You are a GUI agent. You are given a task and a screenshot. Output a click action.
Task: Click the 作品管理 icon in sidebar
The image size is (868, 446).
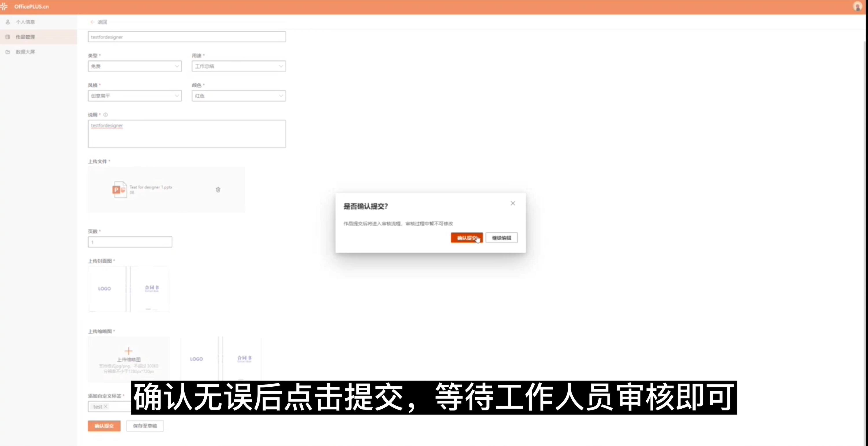(8, 37)
